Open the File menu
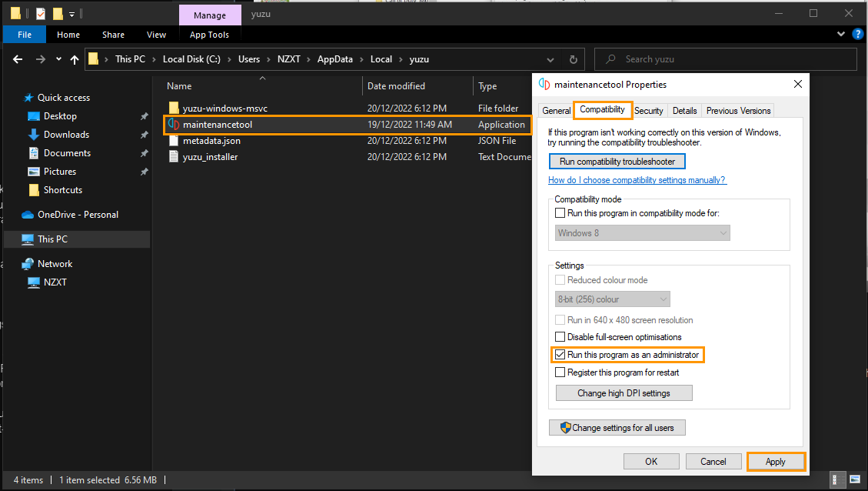868x491 pixels. point(25,35)
